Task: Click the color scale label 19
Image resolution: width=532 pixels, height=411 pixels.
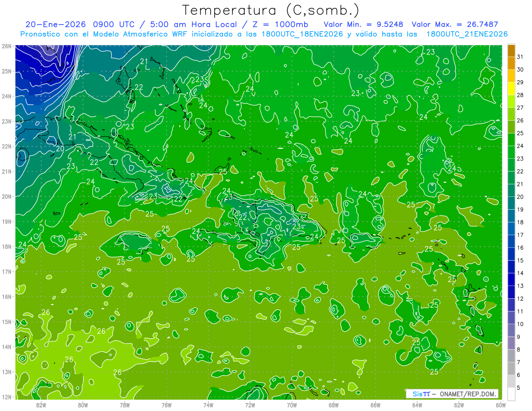Action: coord(520,210)
